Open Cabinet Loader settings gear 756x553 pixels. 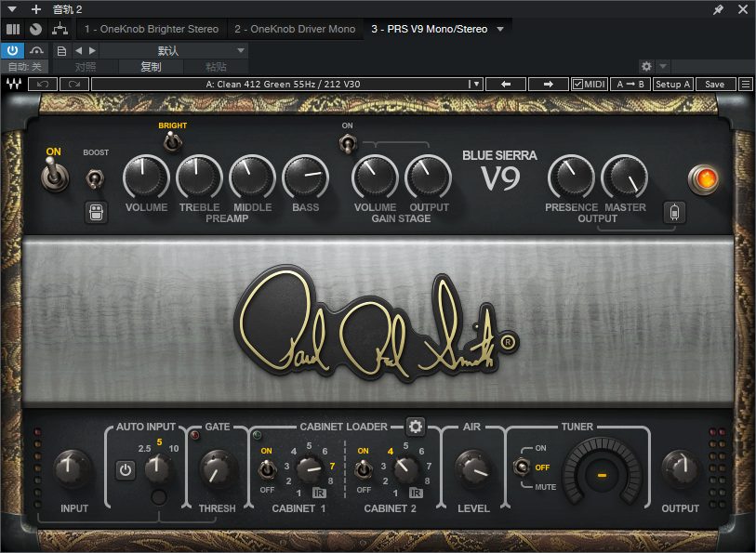coord(415,427)
